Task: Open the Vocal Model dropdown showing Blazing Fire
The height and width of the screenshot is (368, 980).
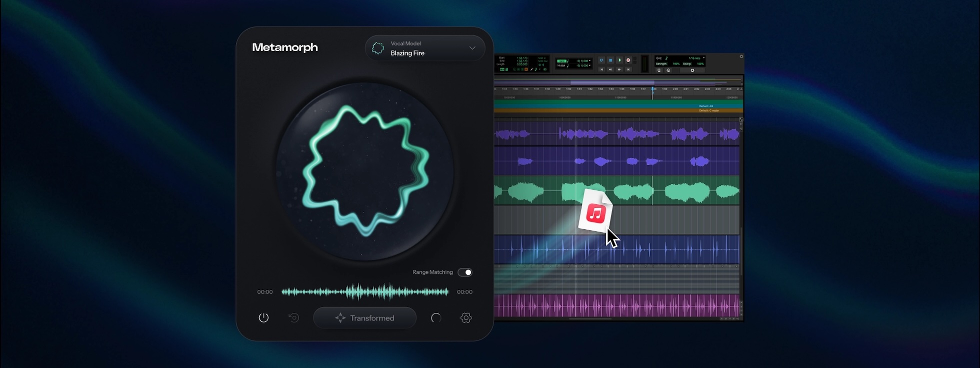Action: (x=425, y=48)
